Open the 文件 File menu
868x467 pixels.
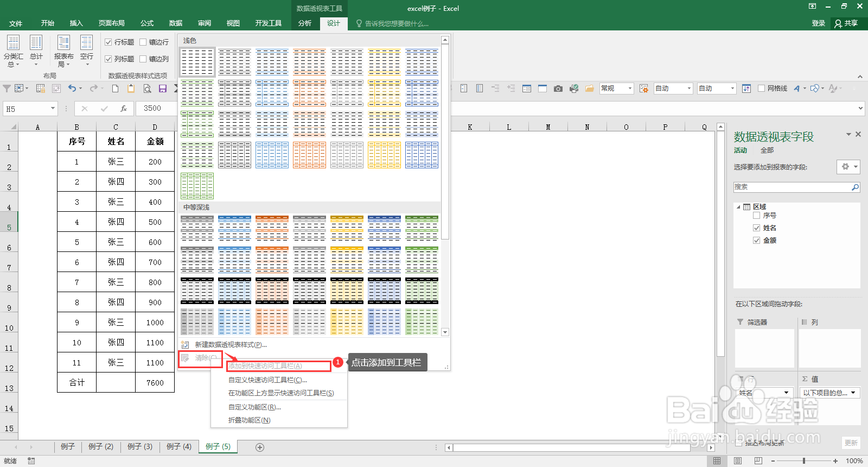pyautogui.click(x=16, y=23)
